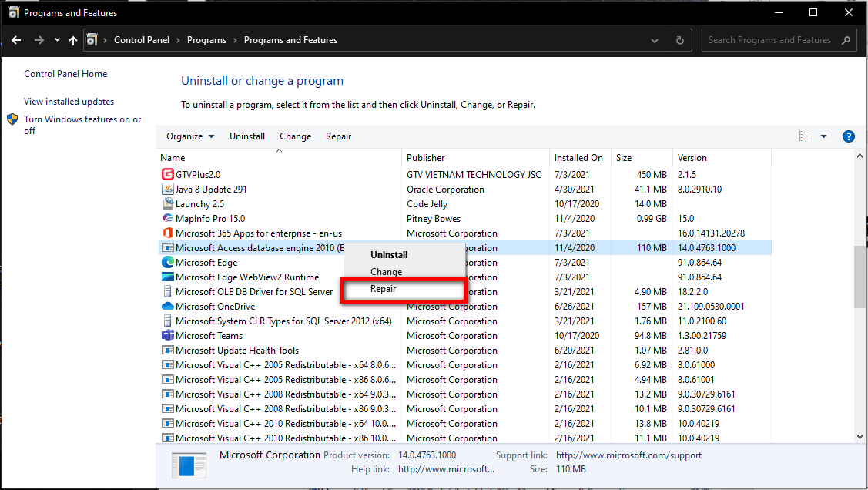This screenshot has width=868, height=490.
Task: Click the Oracle Corporation publisher cell
Action: 445,189
